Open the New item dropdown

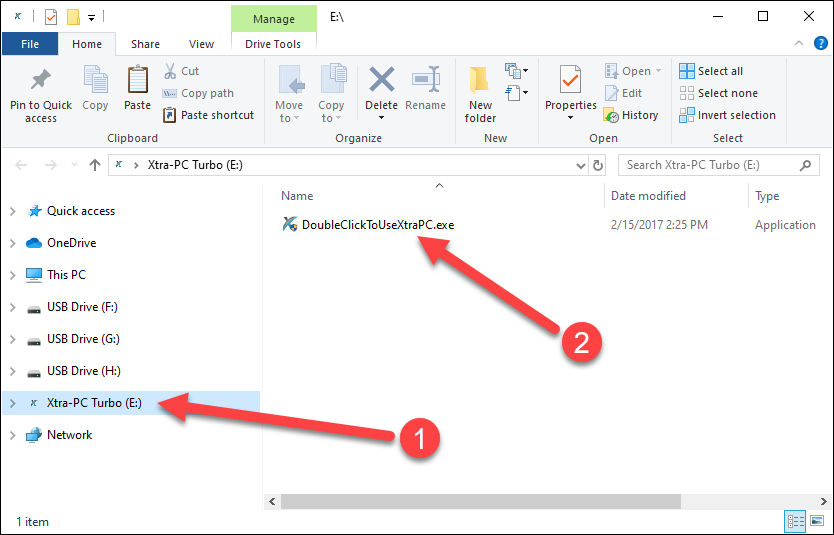point(516,71)
